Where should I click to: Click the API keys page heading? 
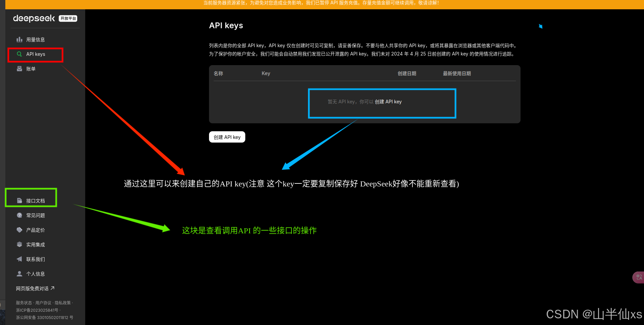coord(226,26)
